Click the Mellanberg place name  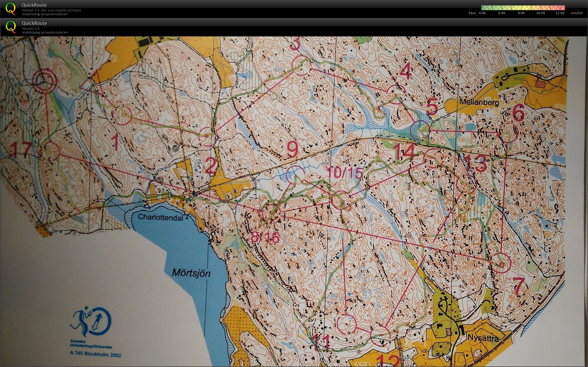point(479,102)
